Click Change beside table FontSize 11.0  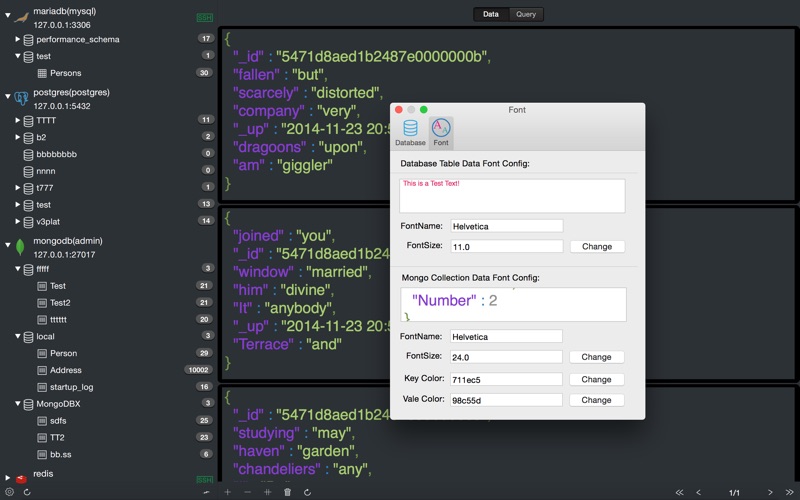pos(597,246)
